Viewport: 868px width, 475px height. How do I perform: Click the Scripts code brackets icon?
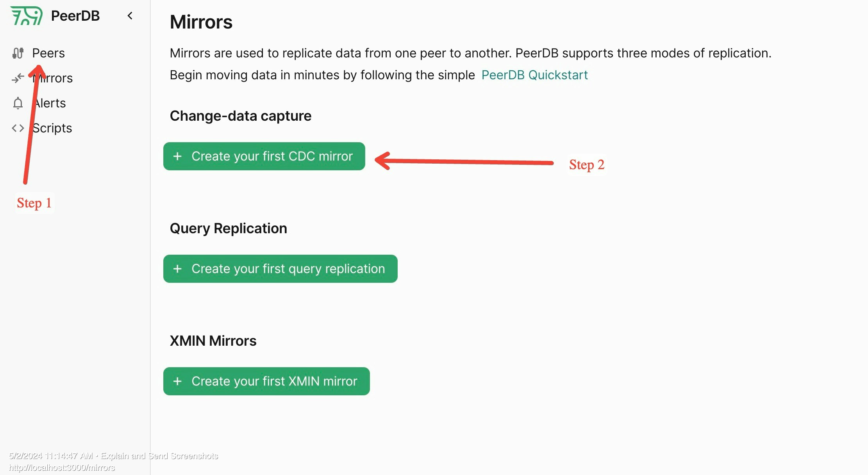click(x=18, y=128)
